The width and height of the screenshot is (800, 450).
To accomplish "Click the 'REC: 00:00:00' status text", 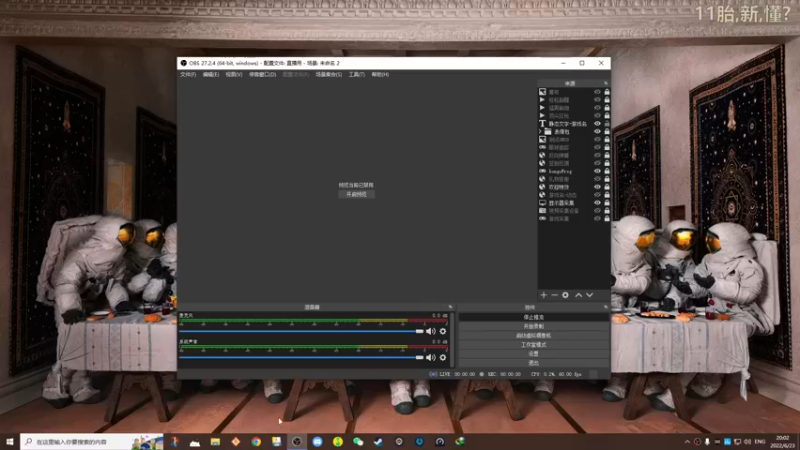I will pos(504,374).
